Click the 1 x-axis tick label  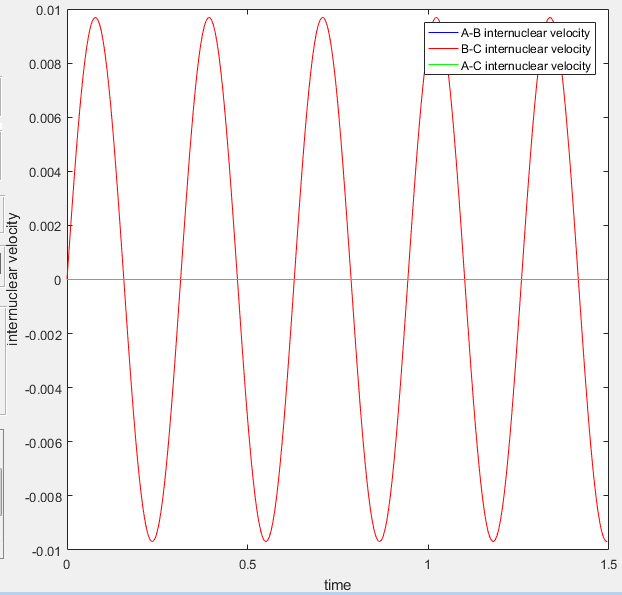point(428,564)
